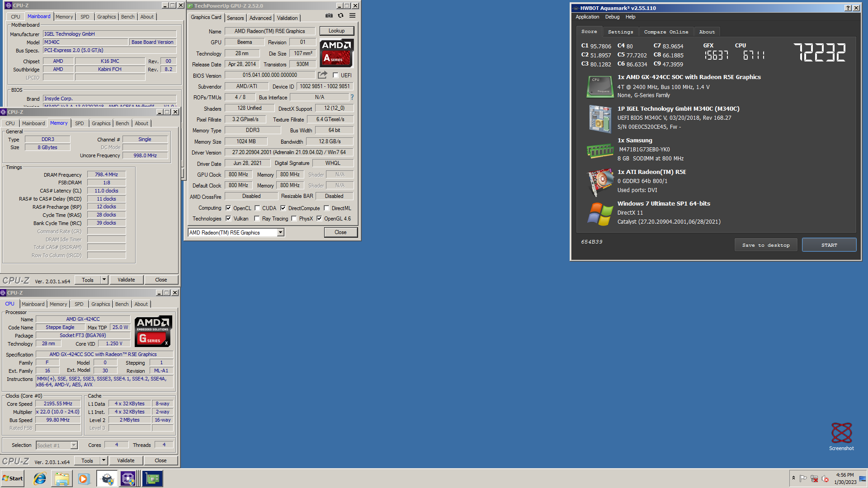Open Settings tab in Aquamark

point(620,32)
